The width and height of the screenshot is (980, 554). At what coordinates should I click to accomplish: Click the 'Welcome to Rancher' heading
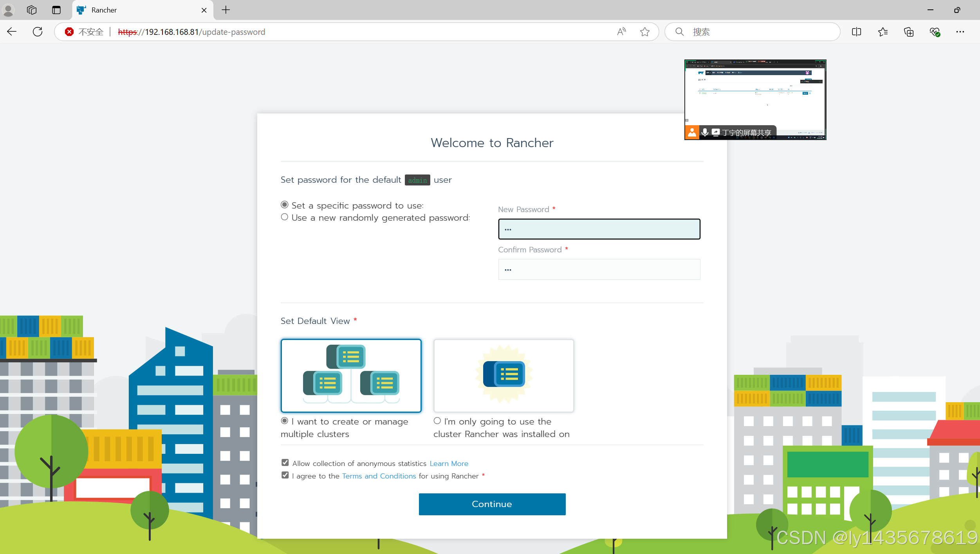tap(492, 143)
